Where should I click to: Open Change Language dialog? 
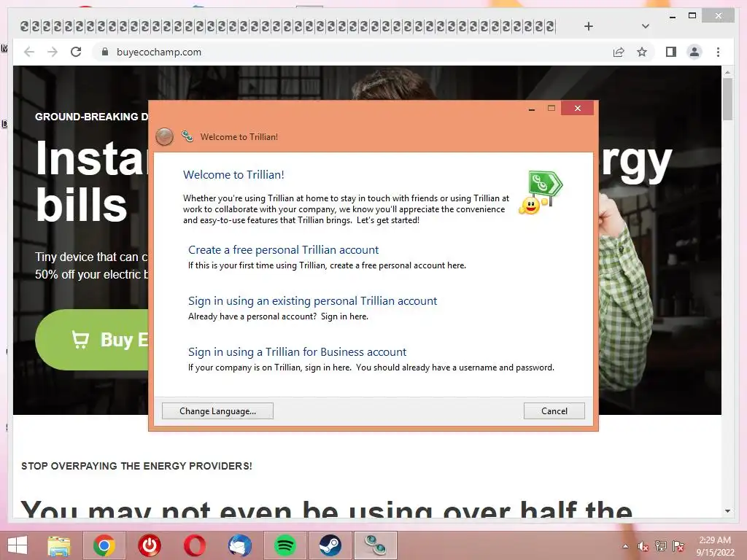click(x=217, y=411)
